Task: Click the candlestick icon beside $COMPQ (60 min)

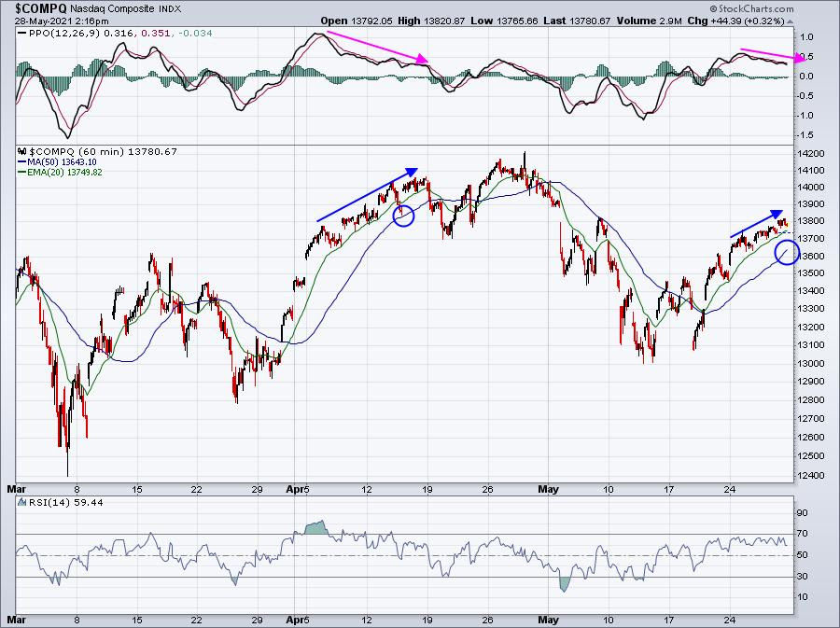Action: coord(22,151)
